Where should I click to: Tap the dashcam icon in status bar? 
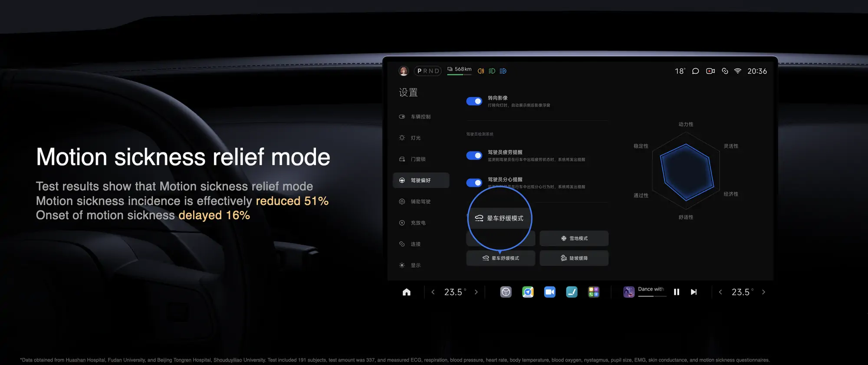point(710,71)
